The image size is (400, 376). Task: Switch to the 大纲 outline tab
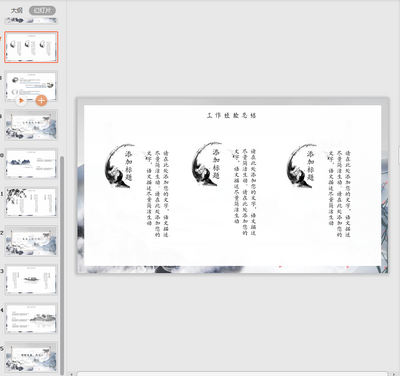[x=17, y=10]
